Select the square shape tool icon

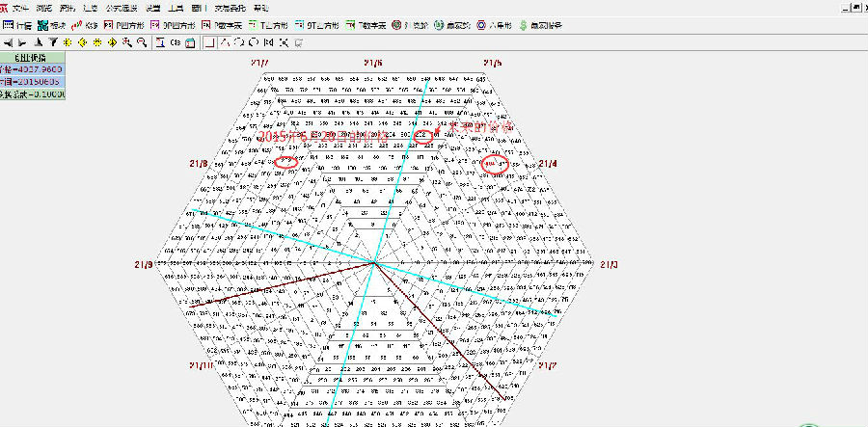(x=210, y=43)
